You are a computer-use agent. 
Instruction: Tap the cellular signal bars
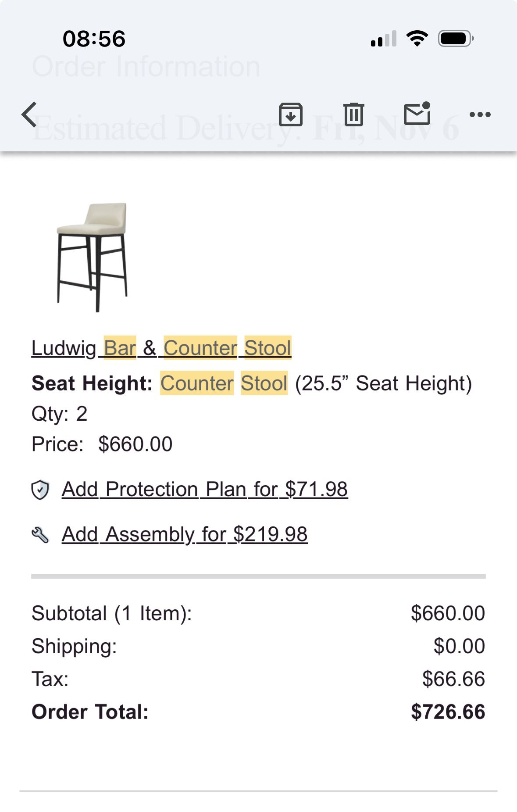[x=384, y=39]
